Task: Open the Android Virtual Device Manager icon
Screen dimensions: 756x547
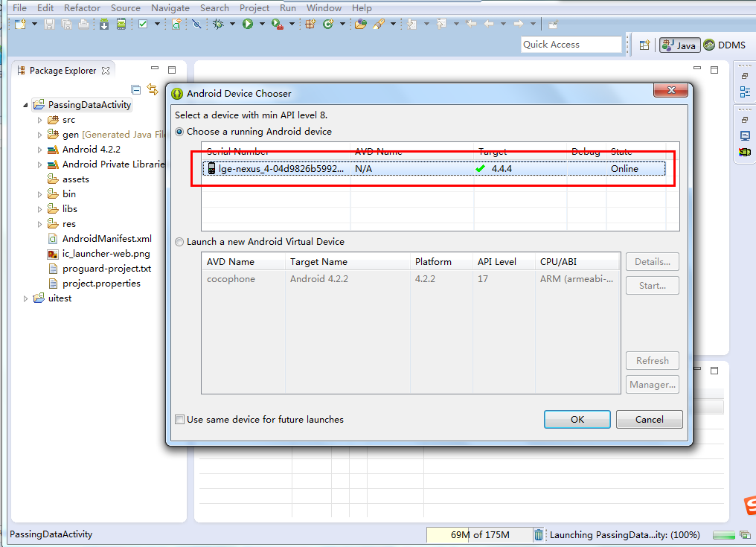Action: 121,24
